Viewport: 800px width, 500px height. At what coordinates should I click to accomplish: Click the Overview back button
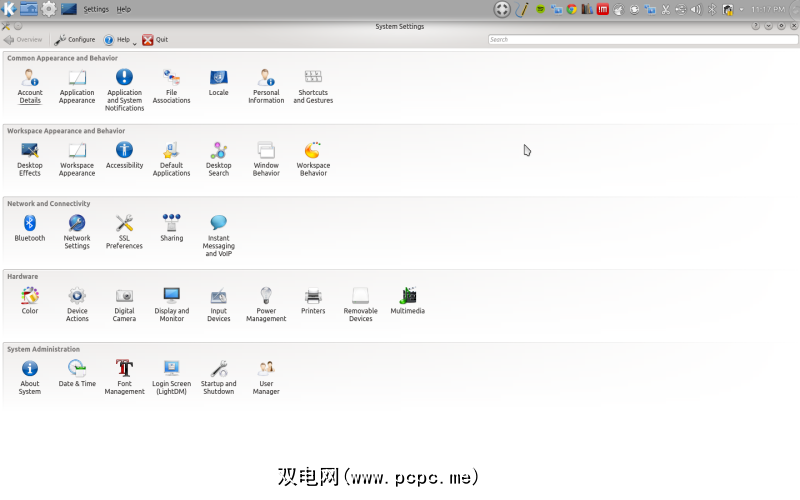point(23,40)
